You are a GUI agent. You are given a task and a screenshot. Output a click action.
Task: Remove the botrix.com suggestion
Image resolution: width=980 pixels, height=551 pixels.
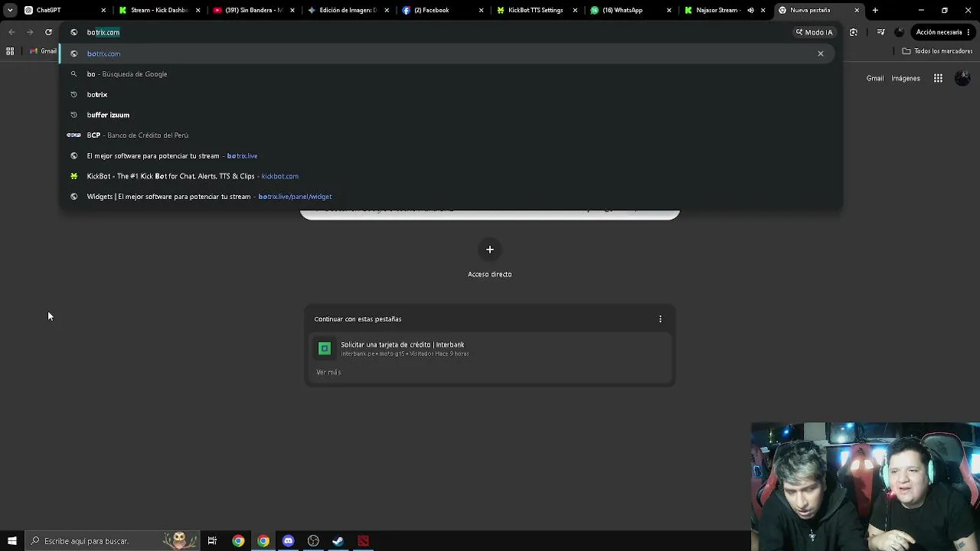click(821, 54)
